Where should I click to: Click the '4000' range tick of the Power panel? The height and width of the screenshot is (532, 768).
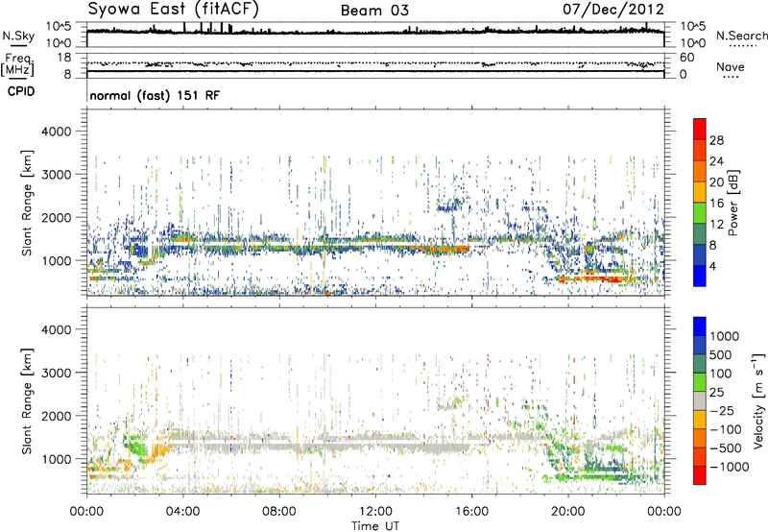tap(57, 132)
